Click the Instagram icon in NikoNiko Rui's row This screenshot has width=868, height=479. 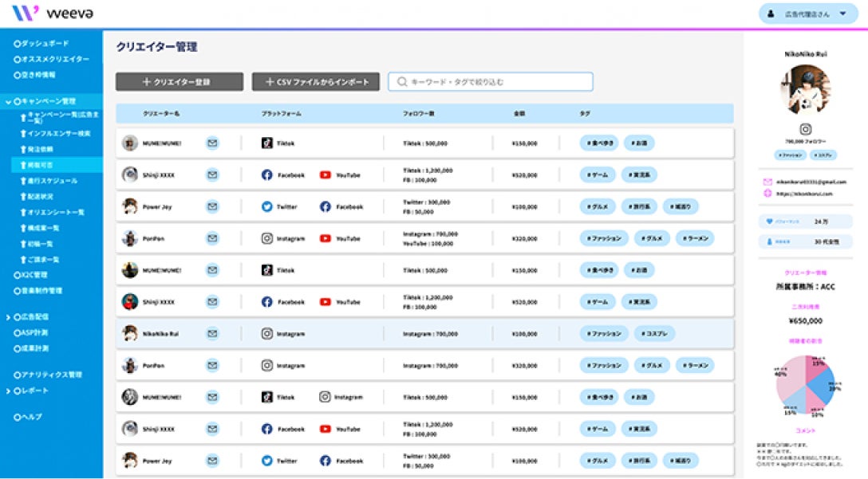click(x=267, y=334)
